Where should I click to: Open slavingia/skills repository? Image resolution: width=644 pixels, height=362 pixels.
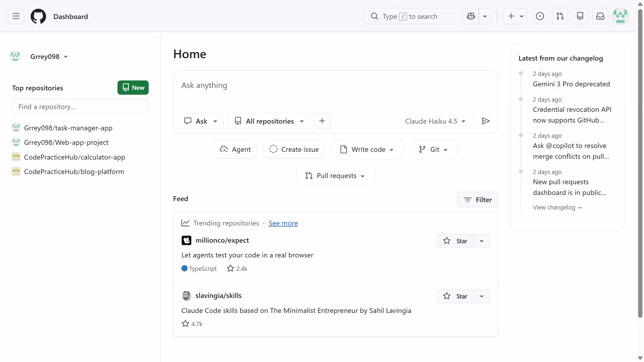point(218,295)
